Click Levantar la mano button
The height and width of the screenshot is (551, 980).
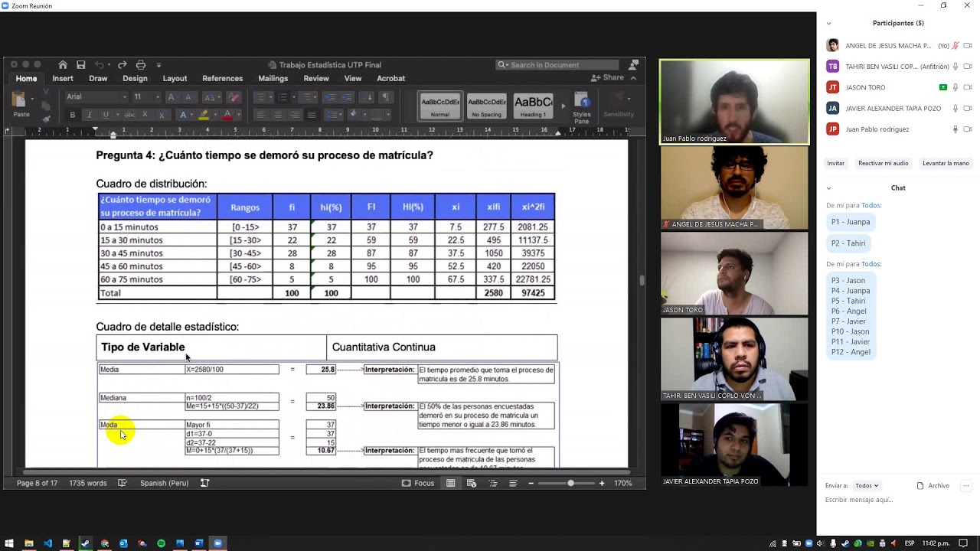[x=946, y=163]
